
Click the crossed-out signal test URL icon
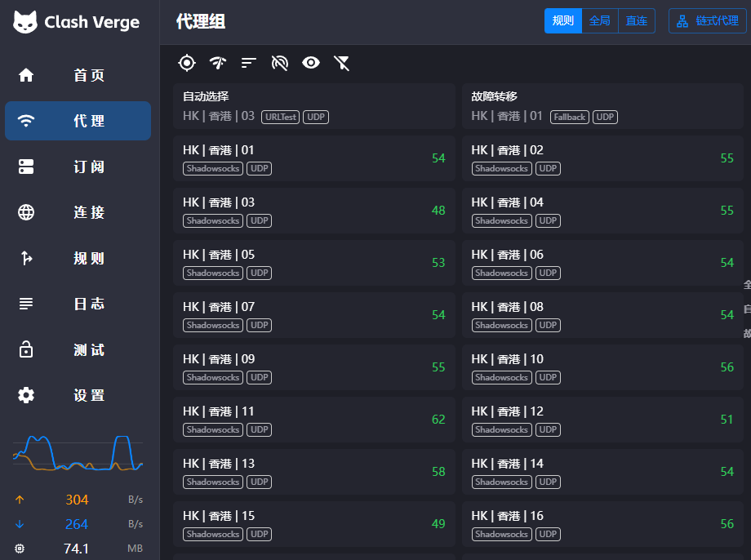279,63
